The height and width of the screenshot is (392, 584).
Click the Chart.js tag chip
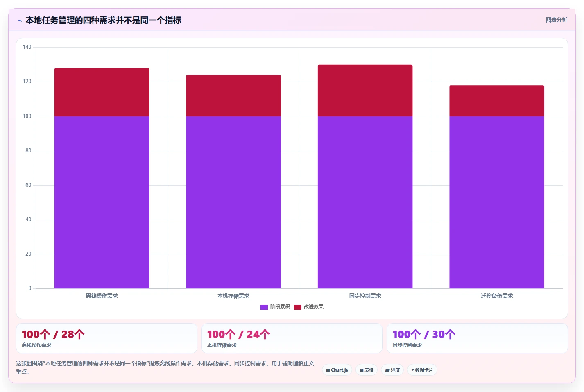337,370
